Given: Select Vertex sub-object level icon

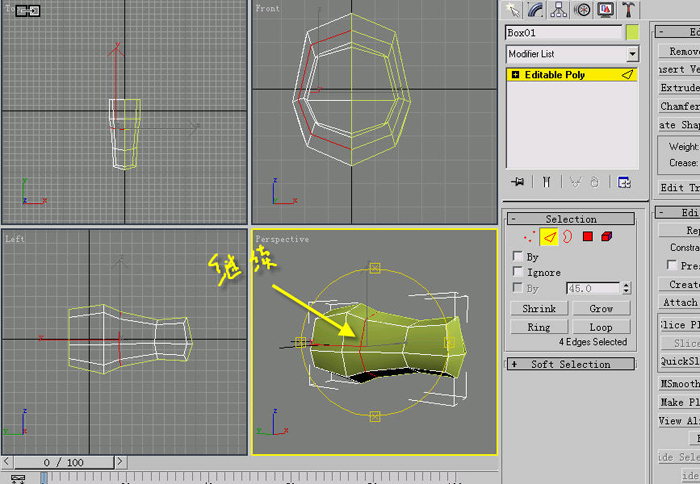Looking at the screenshot, I should coord(529,237).
